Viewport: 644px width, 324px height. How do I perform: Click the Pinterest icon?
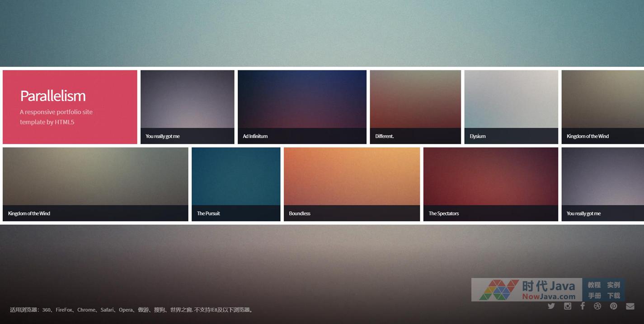pyautogui.click(x=613, y=306)
